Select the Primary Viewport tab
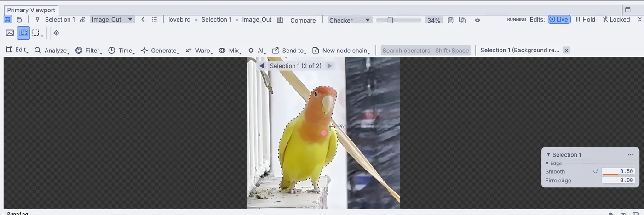This screenshot has width=644, height=215. (x=31, y=10)
